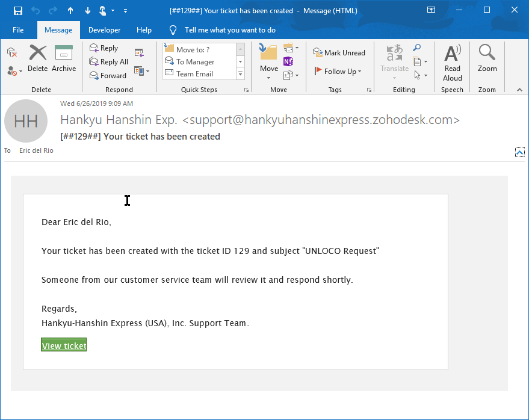Expand the Quick Steps gallery

tap(241, 73)
